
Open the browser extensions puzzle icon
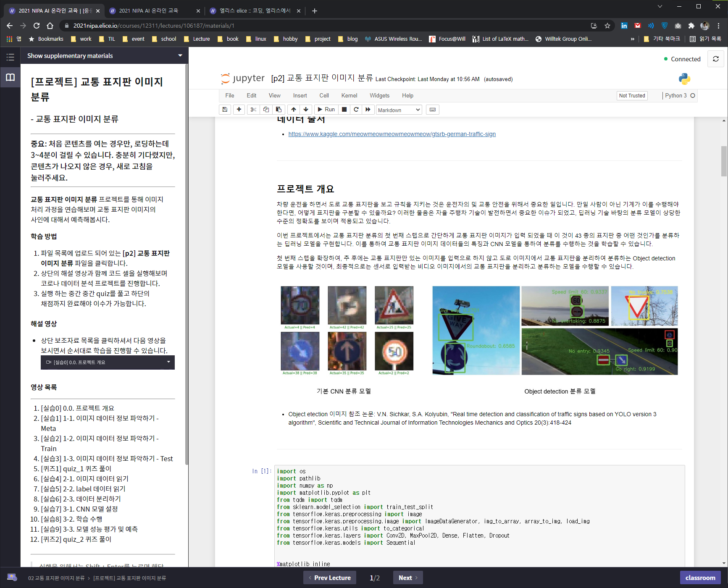coord(691,26)
